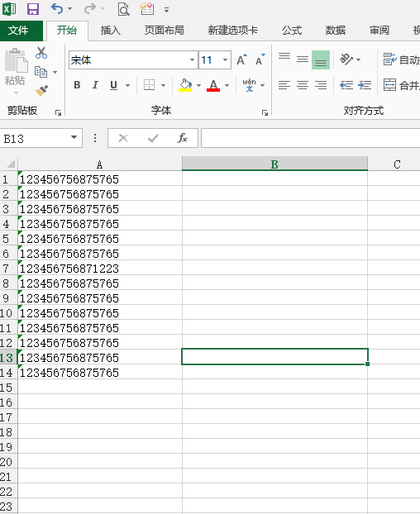Open the customize quick access toolbar dropdown
420x514 pixels.
(x=166, y=10)
